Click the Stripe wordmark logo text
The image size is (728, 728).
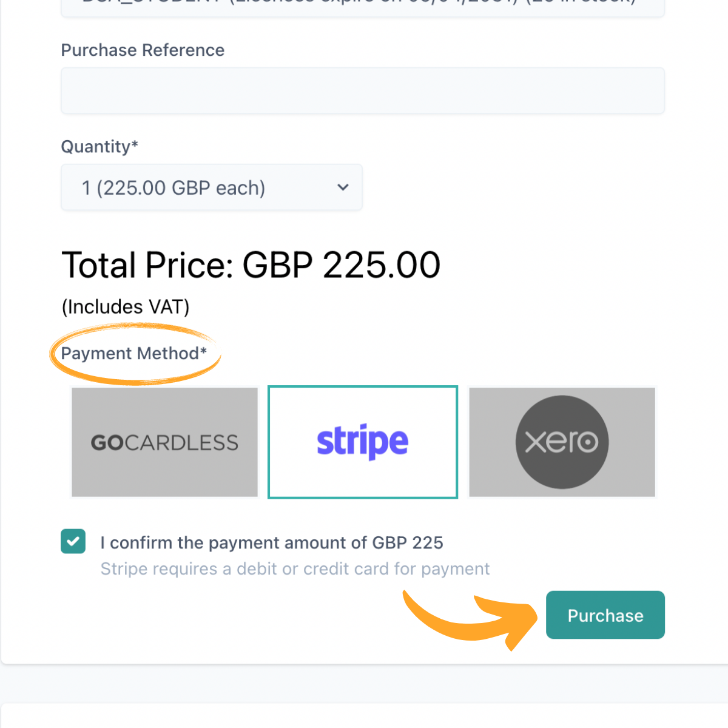(363, 441)
